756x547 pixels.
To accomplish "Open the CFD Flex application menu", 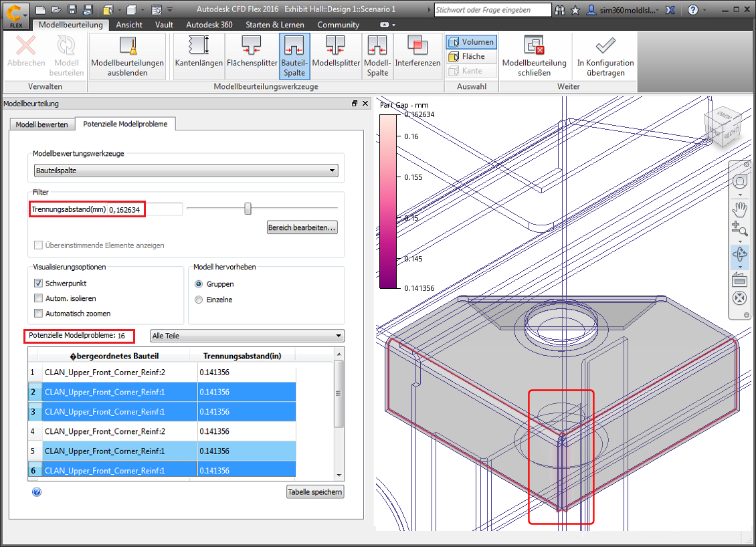I will 16,15.
